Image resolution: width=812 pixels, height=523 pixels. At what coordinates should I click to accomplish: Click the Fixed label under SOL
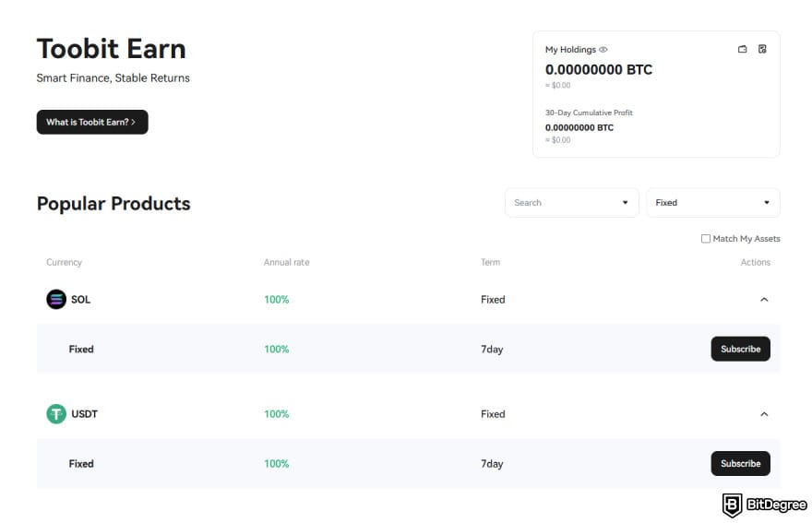coord(81,349)
